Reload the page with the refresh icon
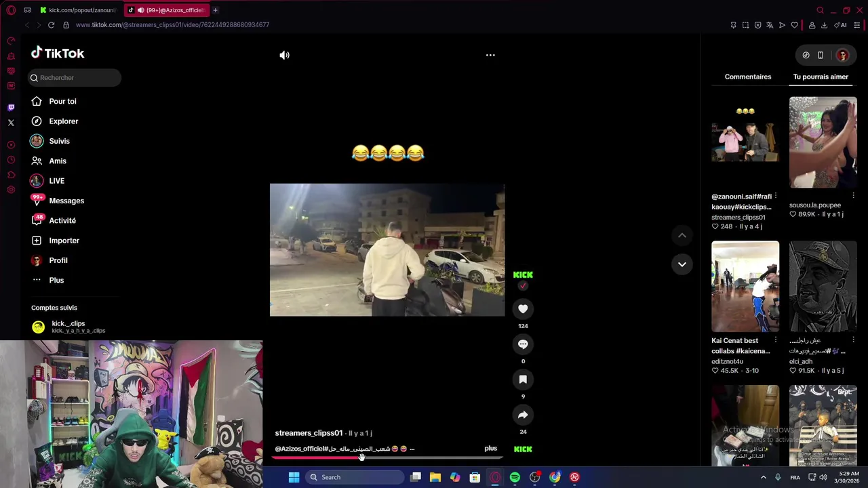 click(51, 25)
